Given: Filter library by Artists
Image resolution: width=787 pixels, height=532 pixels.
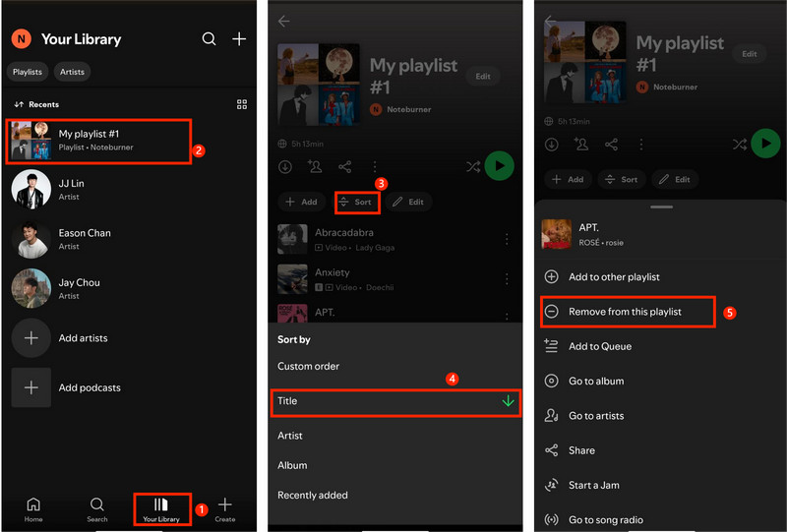Looking at the screenshot, I should click(72, 72).
